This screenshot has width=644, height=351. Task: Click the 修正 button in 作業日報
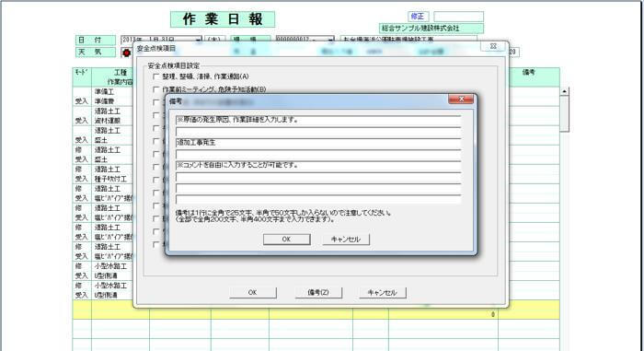tap(418, 17)
